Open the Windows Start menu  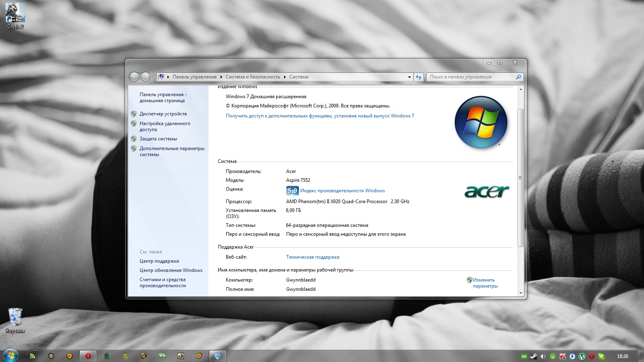pyautogui.click(x=11, y=356)
